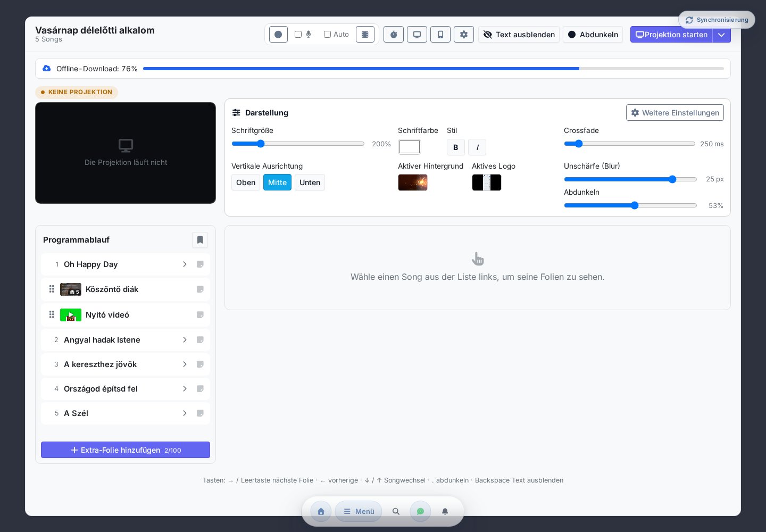The image size is (766, 532).
Task: Set vertical alignment to Unten
Action: tap(310, 182)
